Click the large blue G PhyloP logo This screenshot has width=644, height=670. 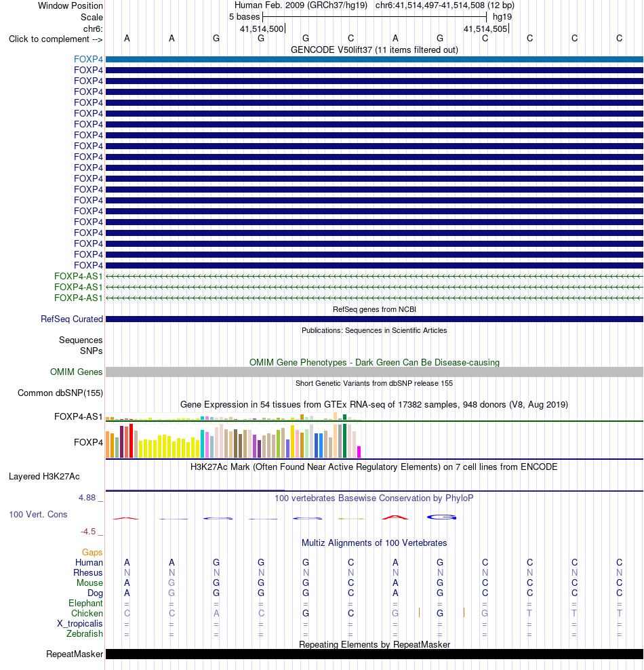[441, 517]
